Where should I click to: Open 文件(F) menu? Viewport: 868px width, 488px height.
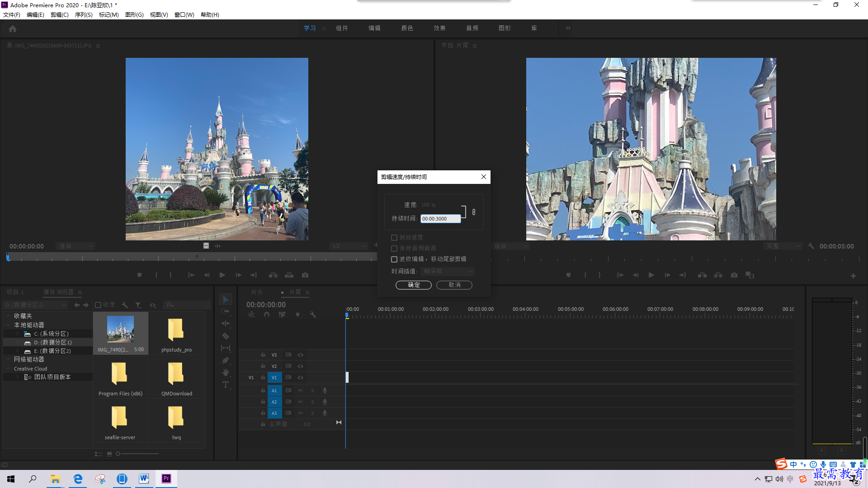coord(12,14)
